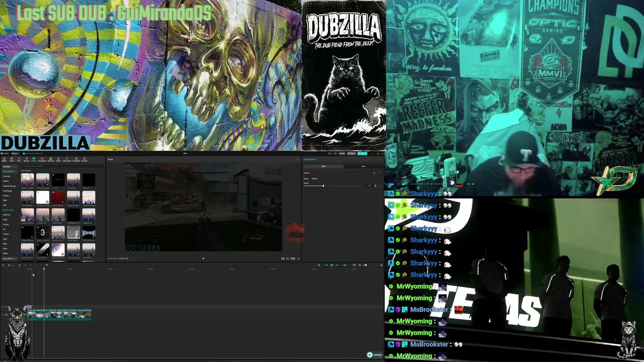
Task: Reset the effect details settings
Action: [x=374, y=173]
